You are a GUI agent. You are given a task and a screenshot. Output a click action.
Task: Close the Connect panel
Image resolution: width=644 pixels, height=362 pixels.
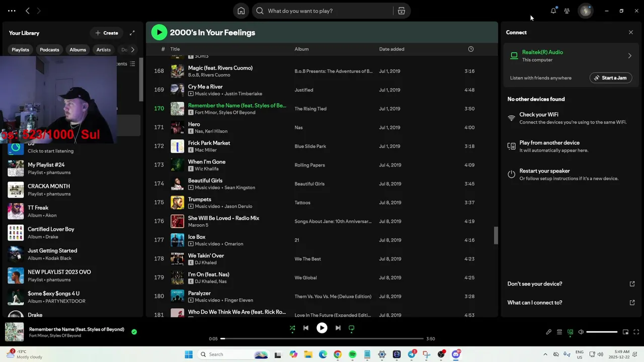[x=631, y=32]
